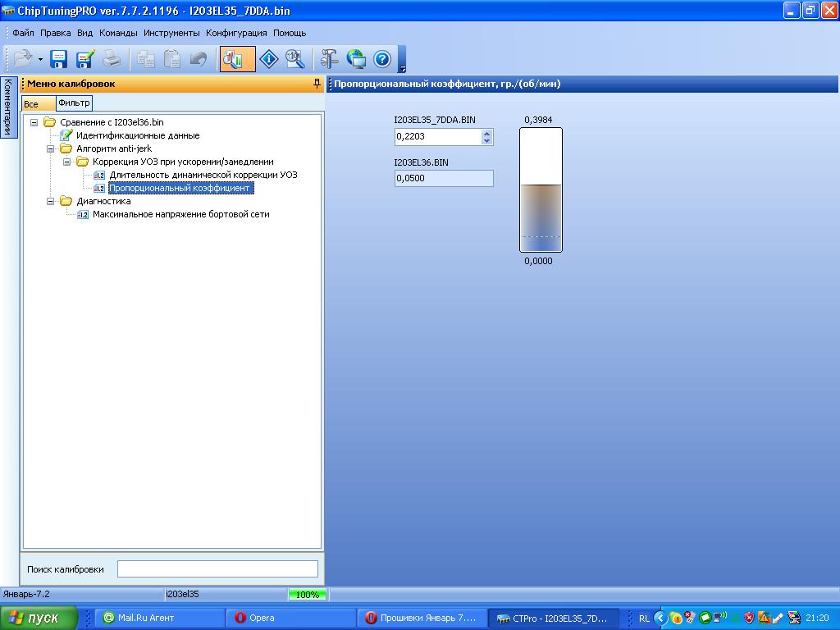Expand hidden tray icons with the arrow
The width and height of the screenshot is (840, 630).
click(660, 619)
